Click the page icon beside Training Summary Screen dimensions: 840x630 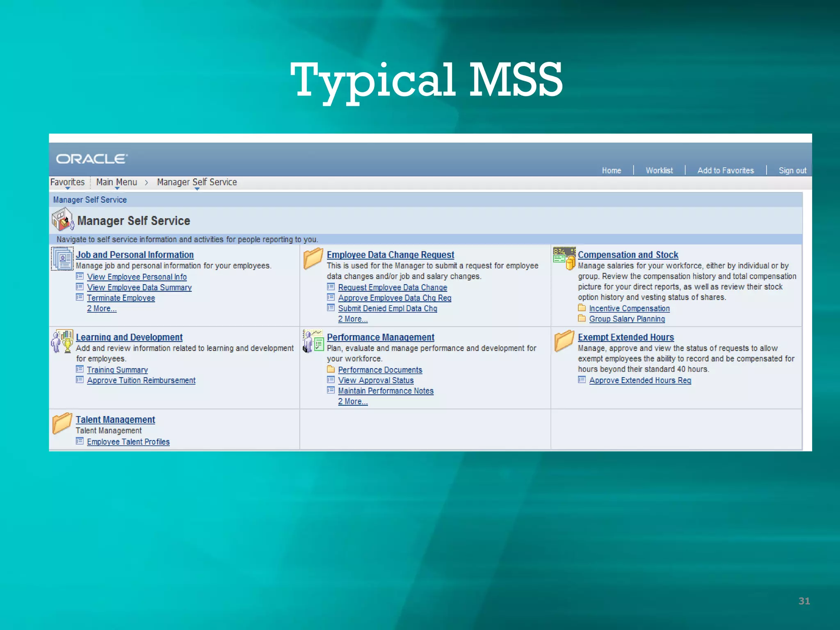coord(80,369)
